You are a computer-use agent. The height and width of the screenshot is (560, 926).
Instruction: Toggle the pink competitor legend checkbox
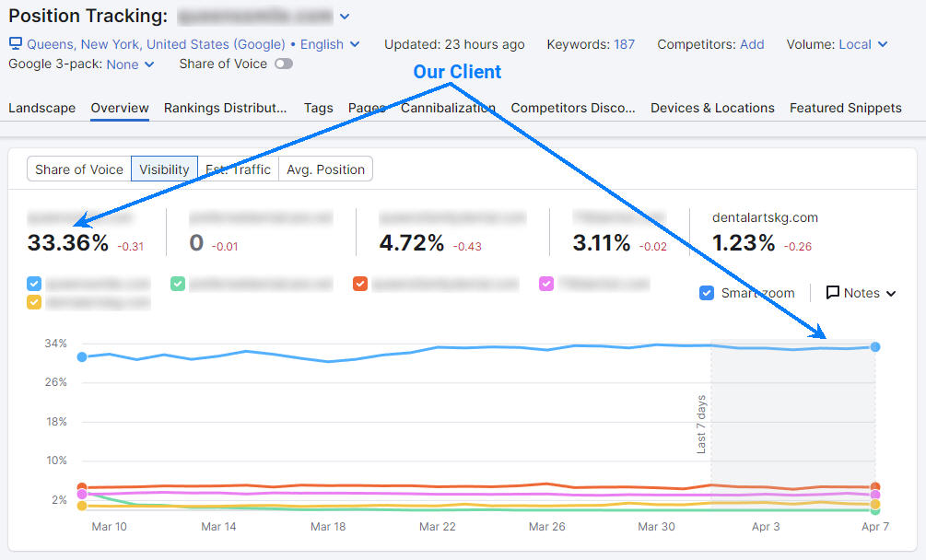click(546, 284)
